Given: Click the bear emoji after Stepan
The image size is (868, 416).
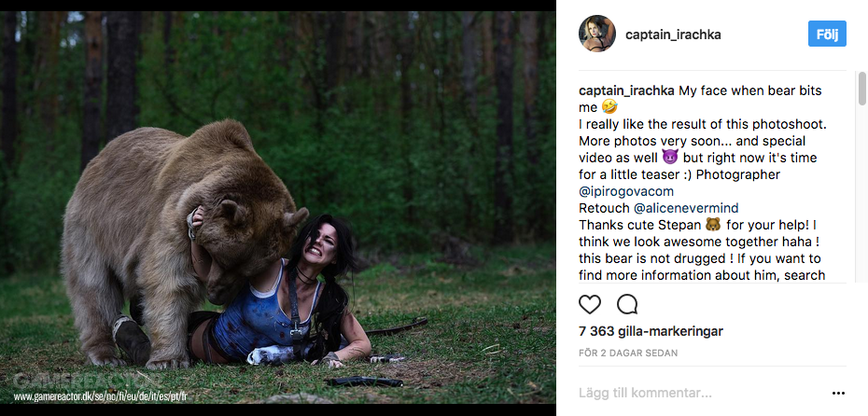Looking at the screenshot, I should 712,225.
